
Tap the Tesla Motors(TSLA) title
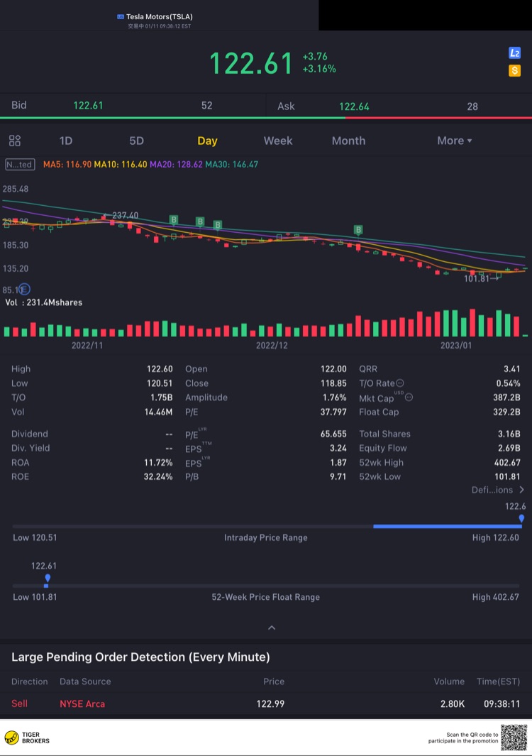(160, 17)
